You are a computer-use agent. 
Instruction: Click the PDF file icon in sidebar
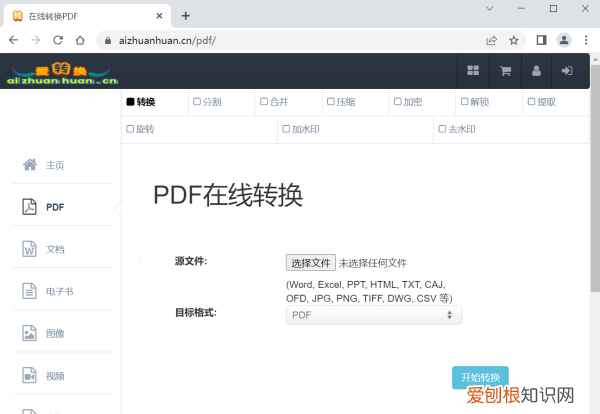[29, 207]
